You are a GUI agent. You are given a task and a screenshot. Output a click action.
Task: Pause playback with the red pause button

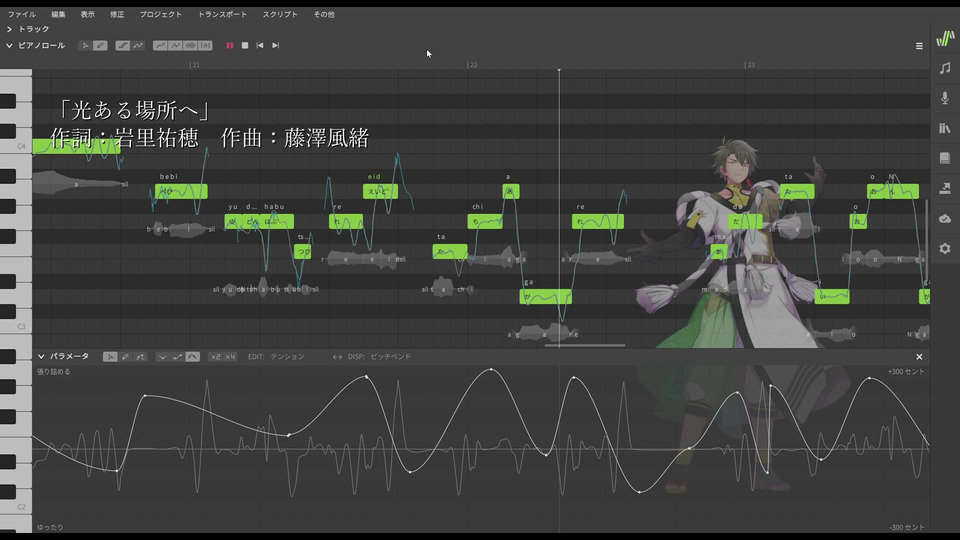230,45
